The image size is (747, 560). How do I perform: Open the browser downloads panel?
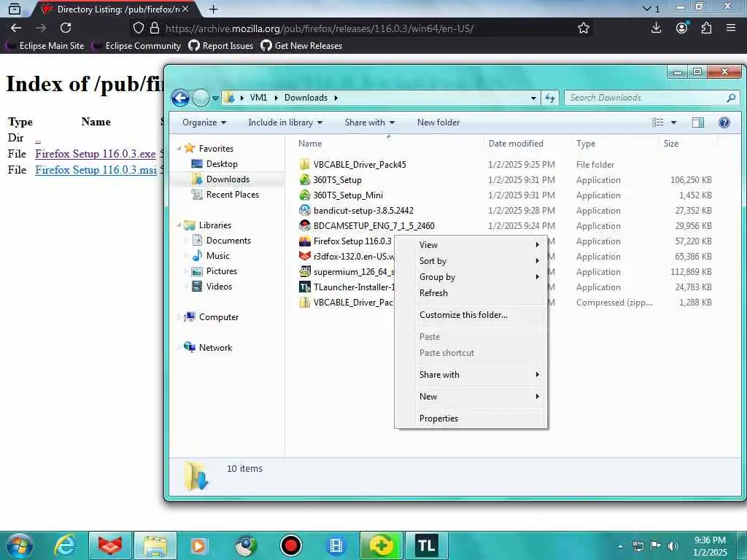656,28
